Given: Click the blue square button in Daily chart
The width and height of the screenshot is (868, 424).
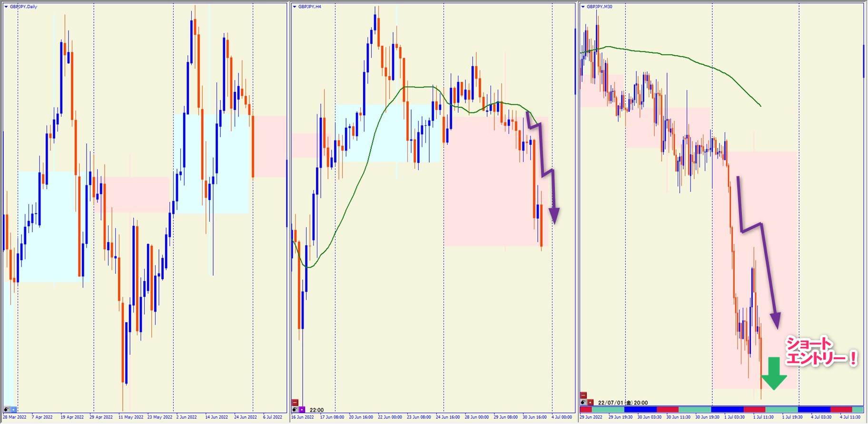Looking at the screenshot, I should (13, 409).
